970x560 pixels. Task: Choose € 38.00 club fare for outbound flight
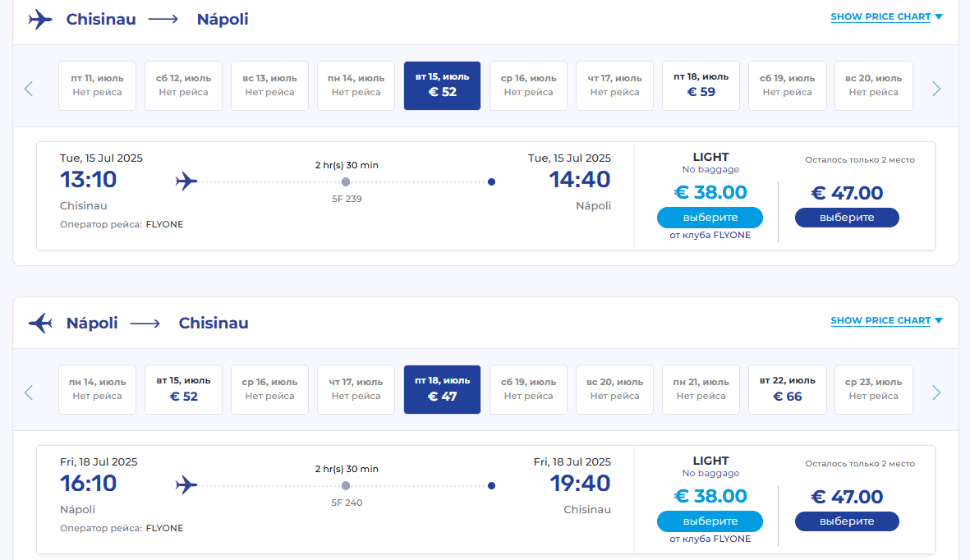710,218
